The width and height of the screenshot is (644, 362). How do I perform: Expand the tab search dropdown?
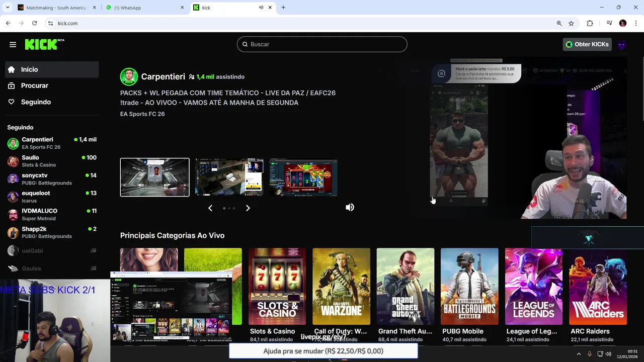(7, 8)
